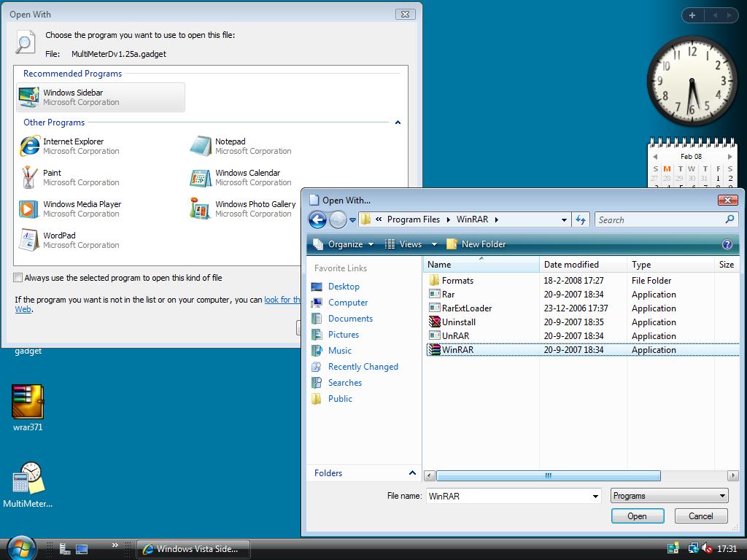Image resolution: width=747 pixels, height=560 pixels.
Task: Select the WordPad program icon
Action: (28, 239)
